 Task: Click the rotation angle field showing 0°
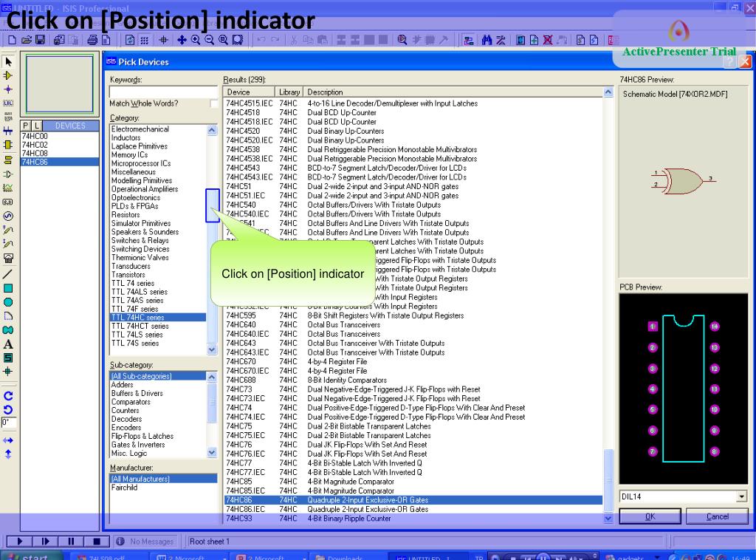coord(9,423)
